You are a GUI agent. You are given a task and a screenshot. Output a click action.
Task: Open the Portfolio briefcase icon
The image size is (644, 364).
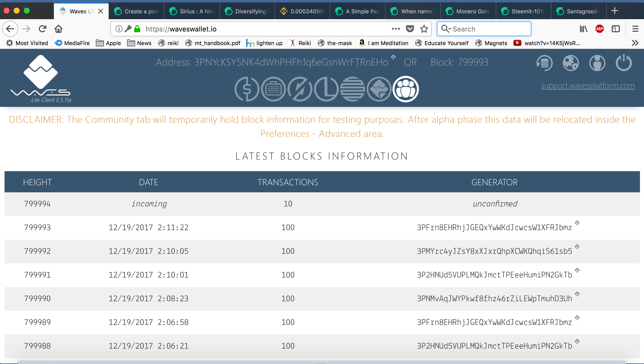point(273,89)
